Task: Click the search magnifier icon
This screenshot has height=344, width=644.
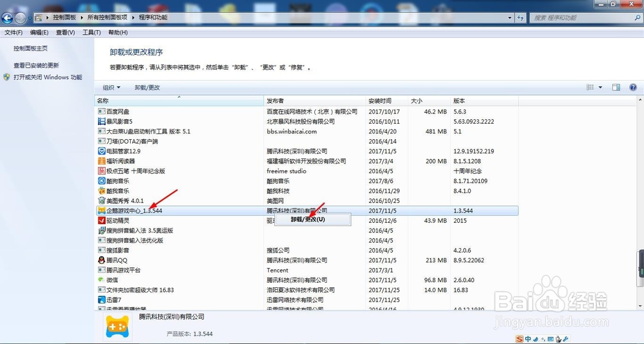Action: click(x=637, y=17)
